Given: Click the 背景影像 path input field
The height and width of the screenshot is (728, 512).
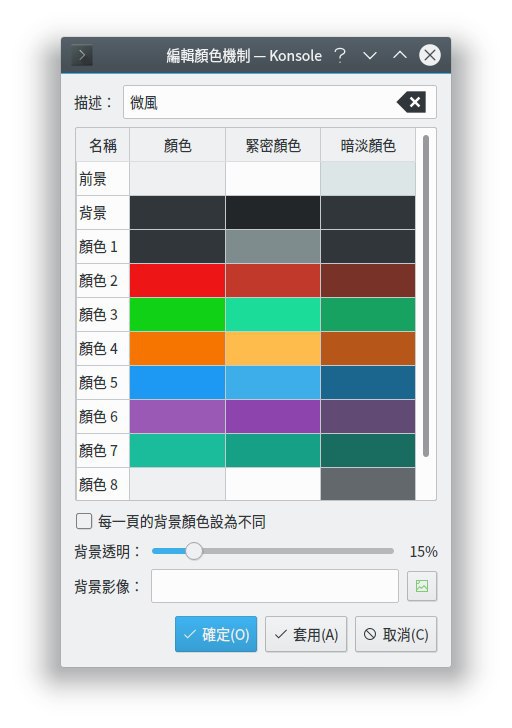Looking at the screenshot, I should pyautogui.click(x=275, y=586).
